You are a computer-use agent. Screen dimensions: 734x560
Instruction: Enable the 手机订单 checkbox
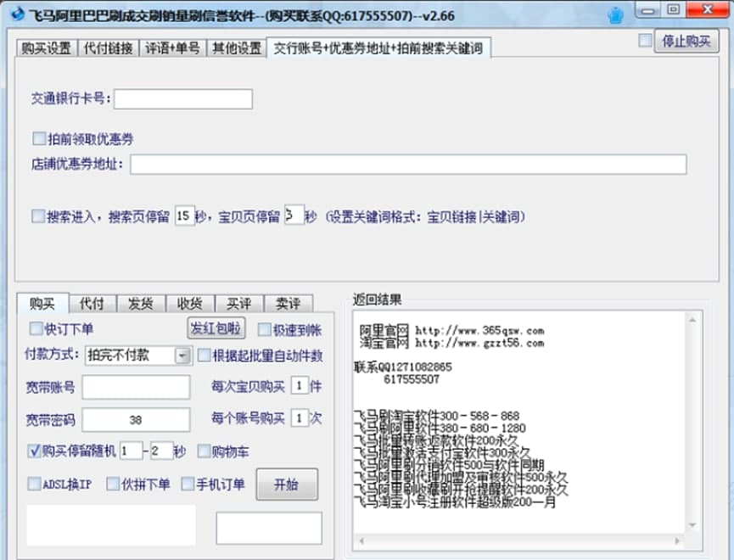[x=188, y=484]
